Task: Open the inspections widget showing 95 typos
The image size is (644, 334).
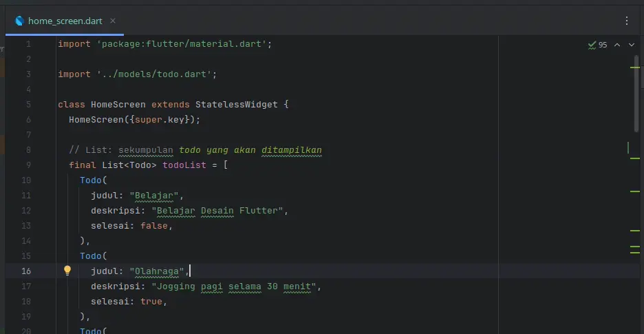Action: coord(598,45)
